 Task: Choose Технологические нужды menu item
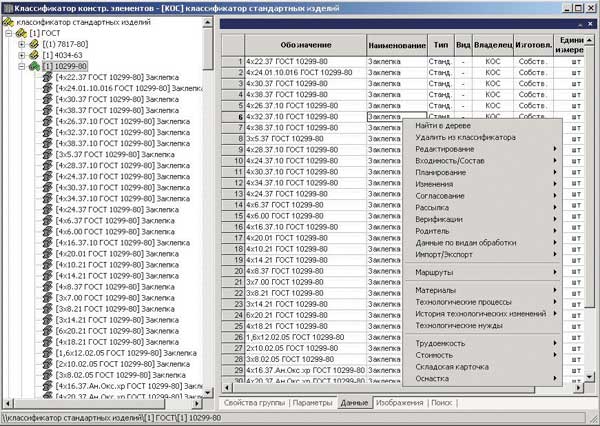483,326
